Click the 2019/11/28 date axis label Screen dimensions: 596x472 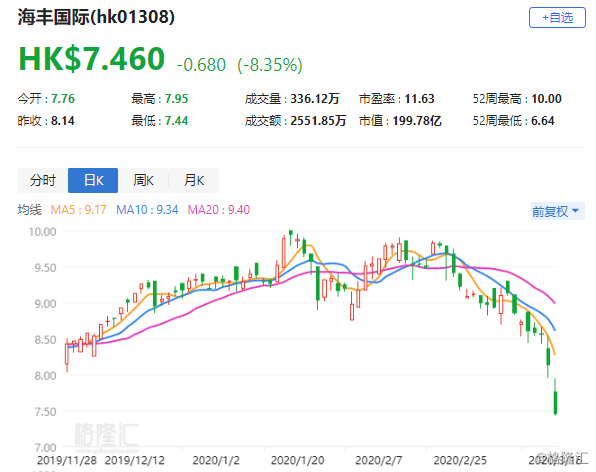coord(67,460)
